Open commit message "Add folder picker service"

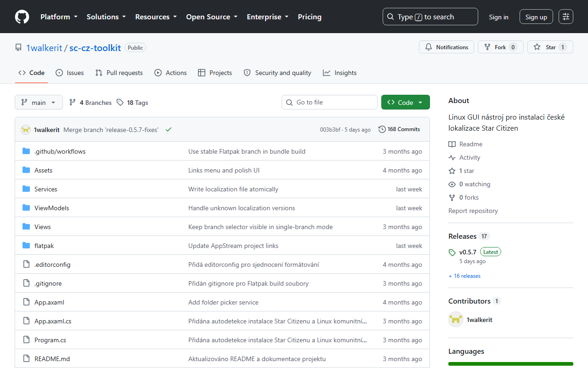(223, 302)
